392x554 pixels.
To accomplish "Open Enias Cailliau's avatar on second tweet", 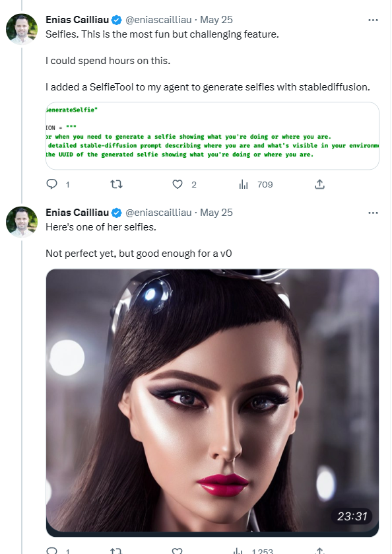I will pos(22,222).
